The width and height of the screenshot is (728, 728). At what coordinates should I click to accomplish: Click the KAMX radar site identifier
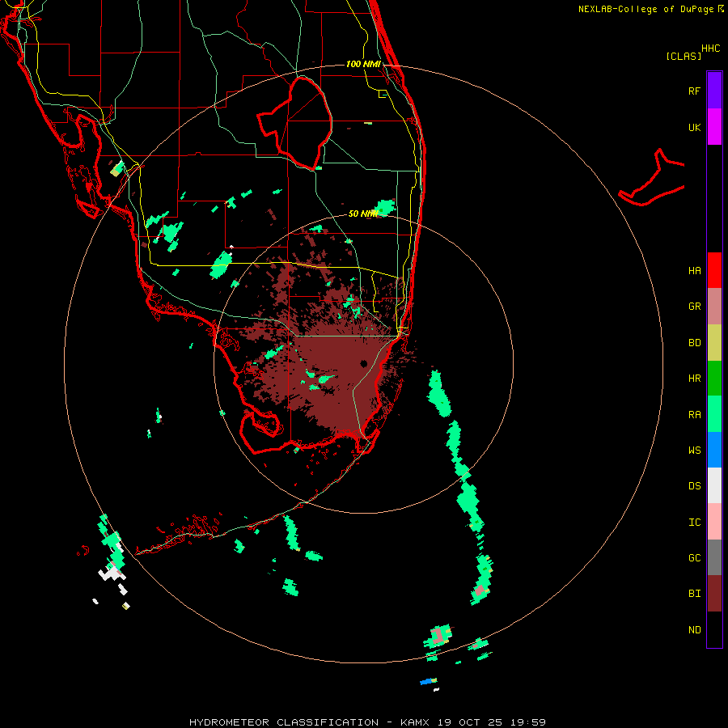[415, 722]
